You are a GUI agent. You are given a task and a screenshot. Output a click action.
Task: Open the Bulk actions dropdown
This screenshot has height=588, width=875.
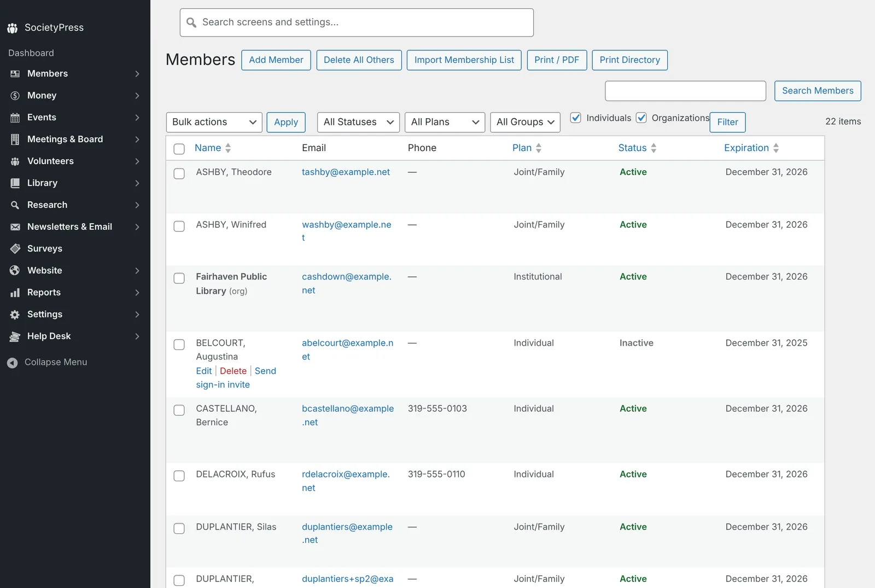tap(214, 122)
